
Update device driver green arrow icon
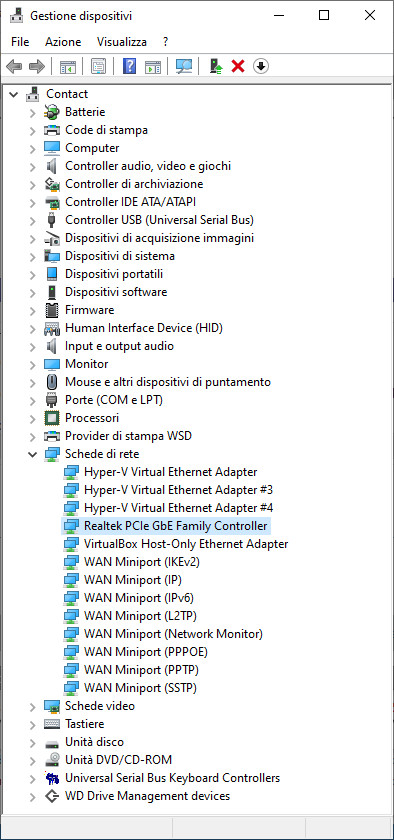215,66
